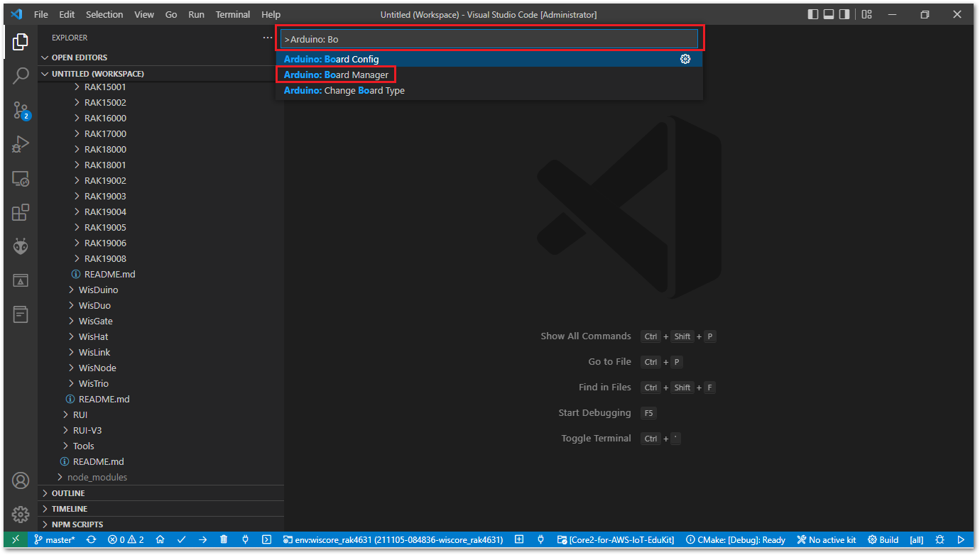
Task: Open the File menu
Action: pyautogui.click(x=41, y=14)
